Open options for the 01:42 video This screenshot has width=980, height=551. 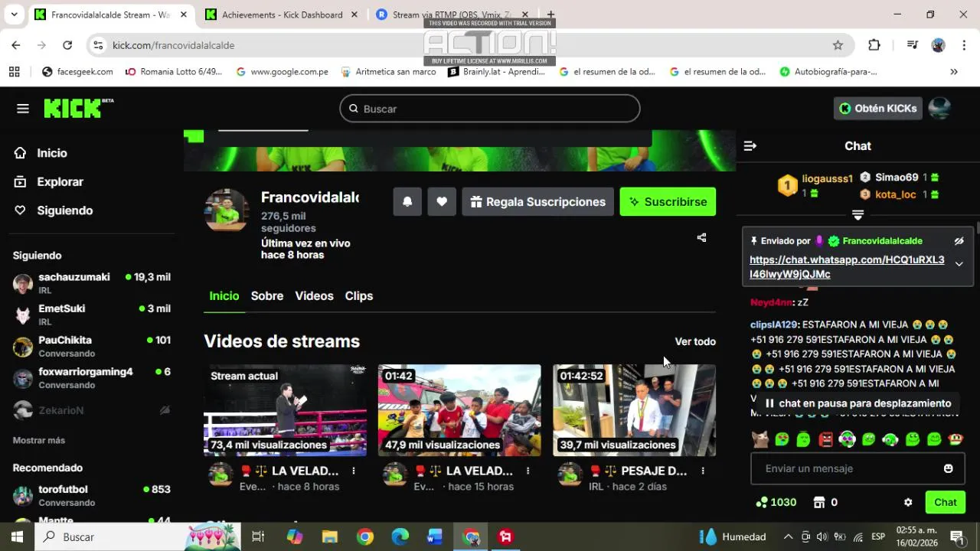(528, 471)
